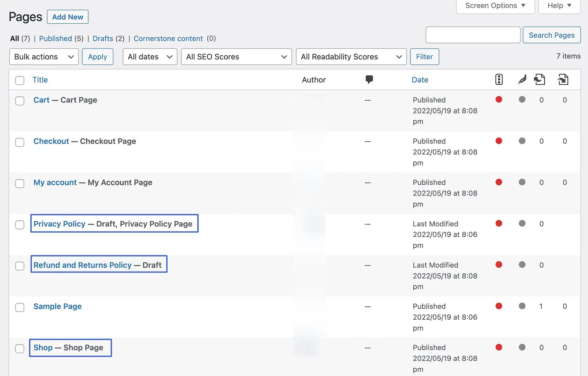
Task: Tick the Refund and Returns Policy checkbox
Action: pyautogui.click(x=20, y=266)
